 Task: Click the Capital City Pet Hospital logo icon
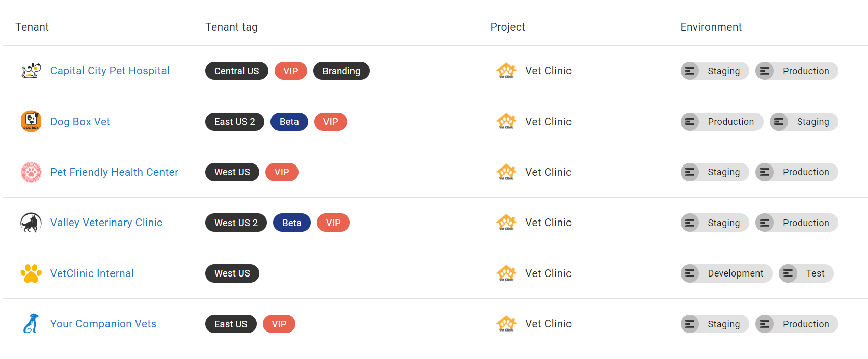pyautogui.click(x=31, y=71)
